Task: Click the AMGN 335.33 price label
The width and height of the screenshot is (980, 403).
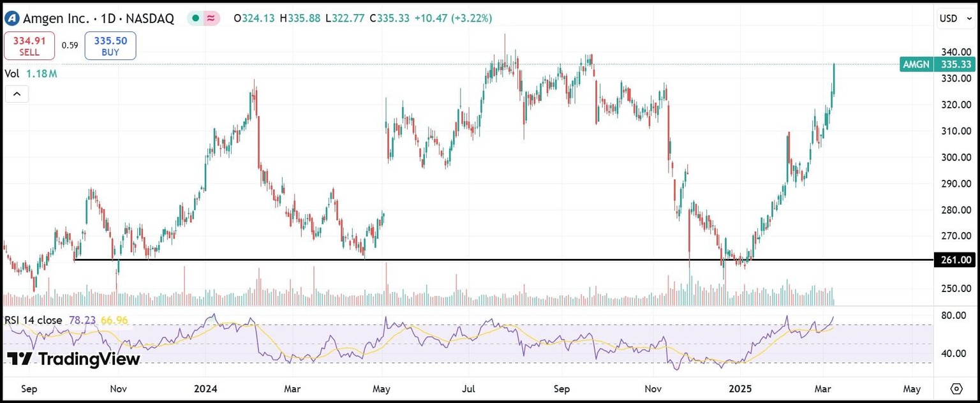Action: click(x=937, y=64)
